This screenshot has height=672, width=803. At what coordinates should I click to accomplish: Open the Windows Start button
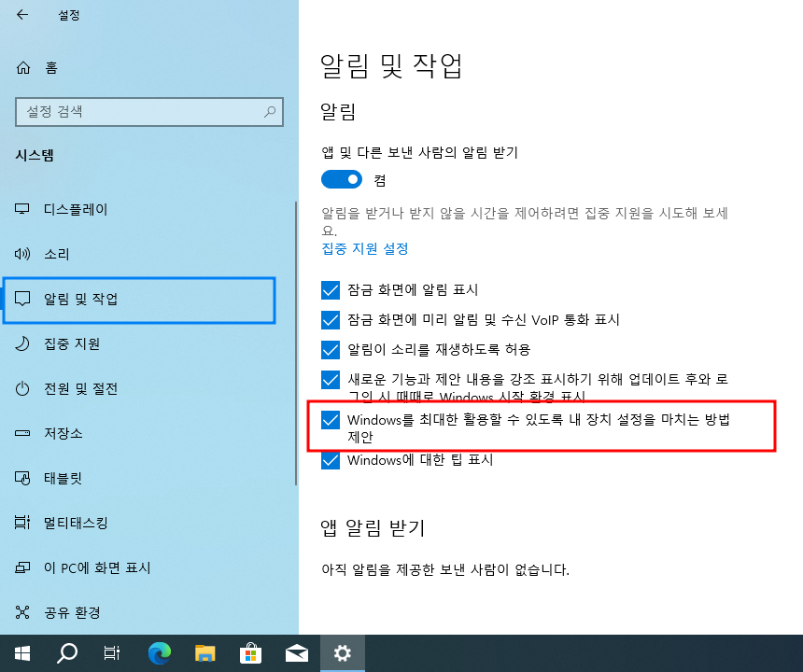point(22,653)
